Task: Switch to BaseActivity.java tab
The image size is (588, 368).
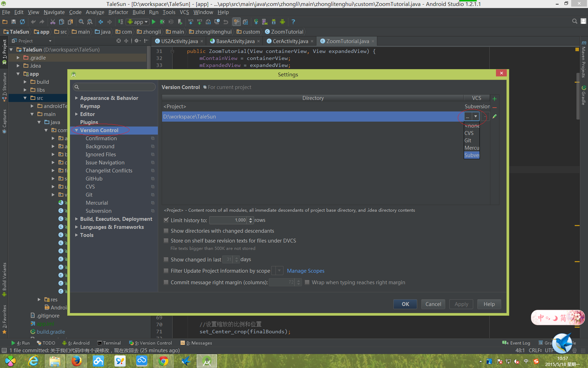Action: [235, 41]
